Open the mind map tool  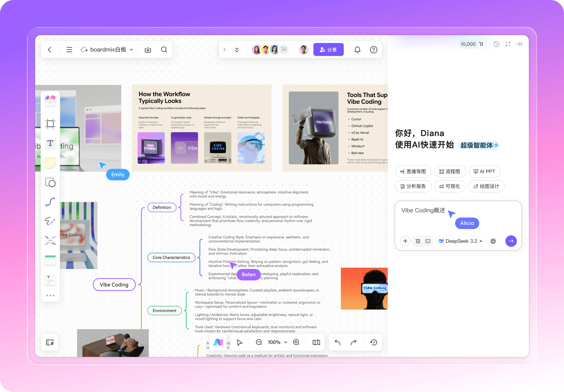(50, 240)
